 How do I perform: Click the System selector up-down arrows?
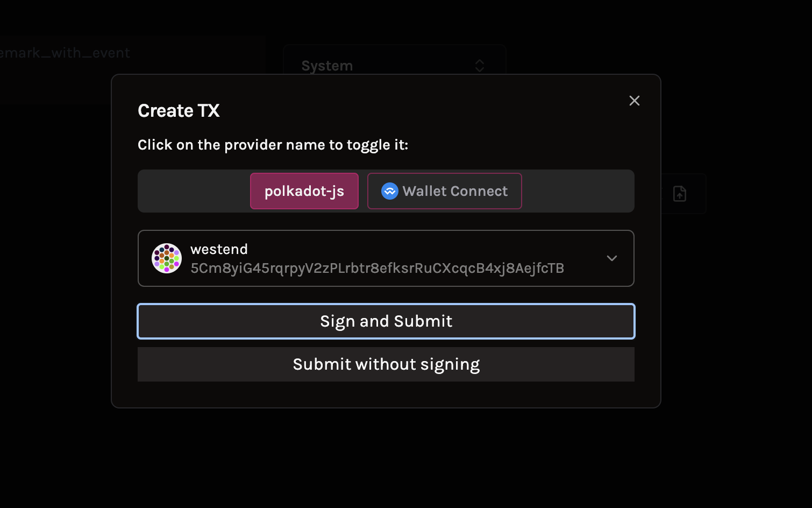point(480,66)
